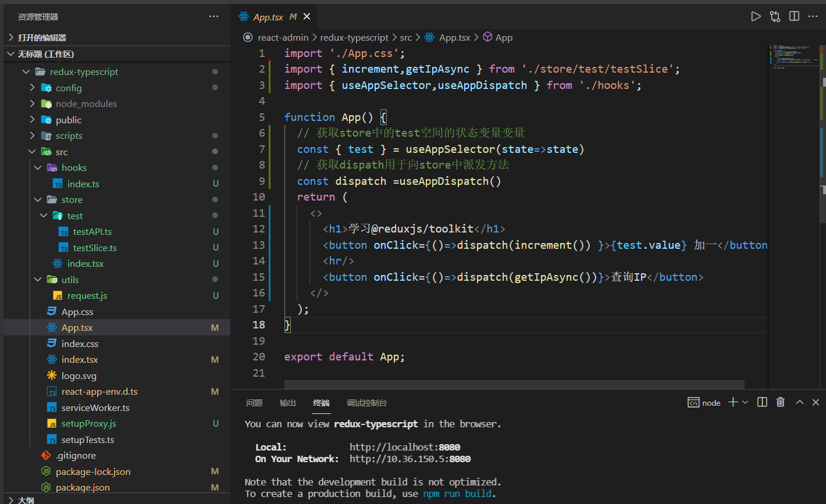The width and height of the screenshot is (826, 504).
Task: Switch to the 输出 panel tab
Action: (x=287, y=403)
